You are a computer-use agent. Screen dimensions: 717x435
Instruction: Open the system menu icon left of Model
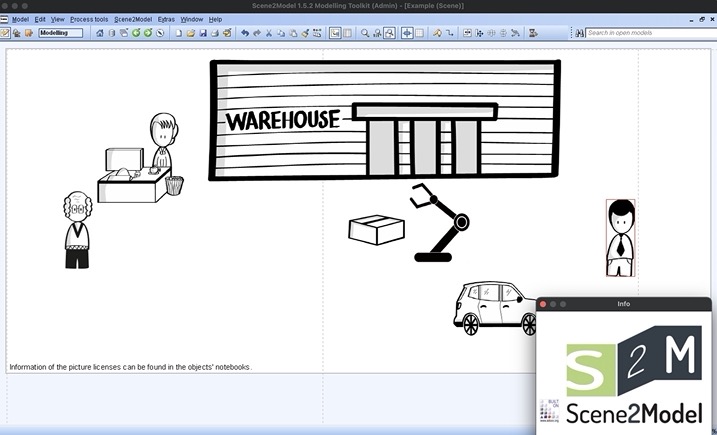4,20
